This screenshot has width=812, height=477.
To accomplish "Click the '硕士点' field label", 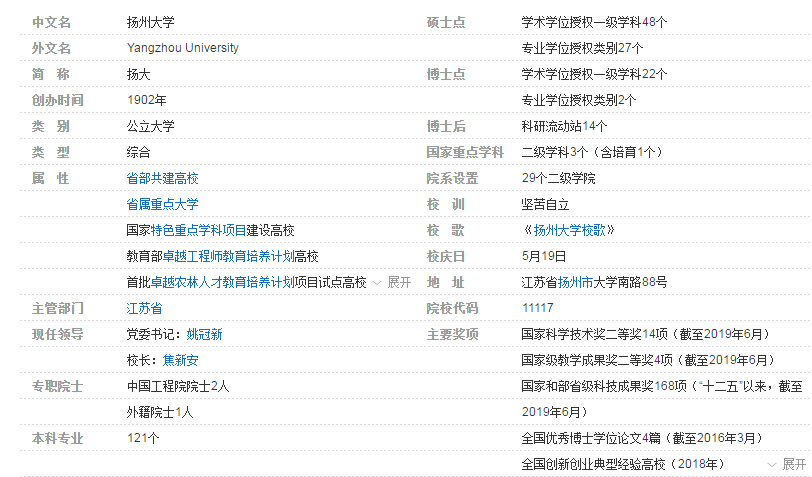I will [446, 22].
